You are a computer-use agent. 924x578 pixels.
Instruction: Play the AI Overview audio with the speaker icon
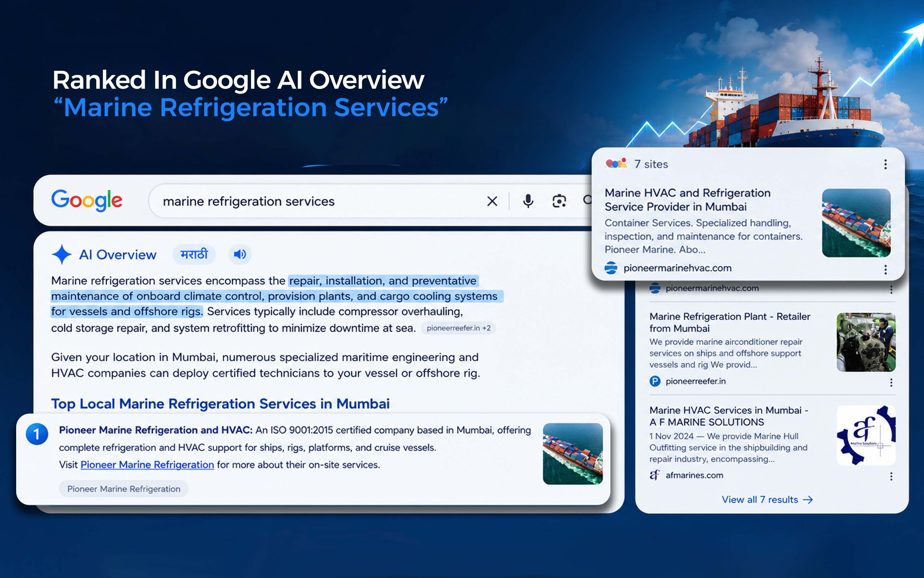click(x=240, y=254)
